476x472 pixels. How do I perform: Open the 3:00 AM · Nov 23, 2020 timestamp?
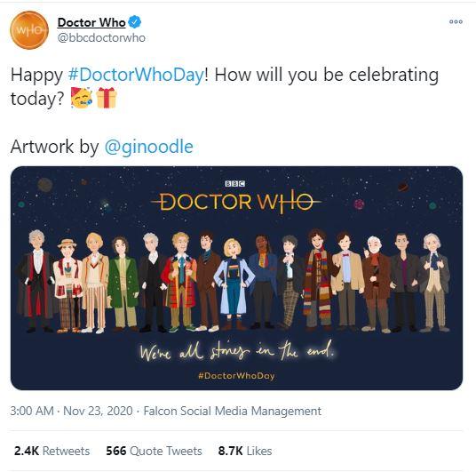[x=71, y=411]
